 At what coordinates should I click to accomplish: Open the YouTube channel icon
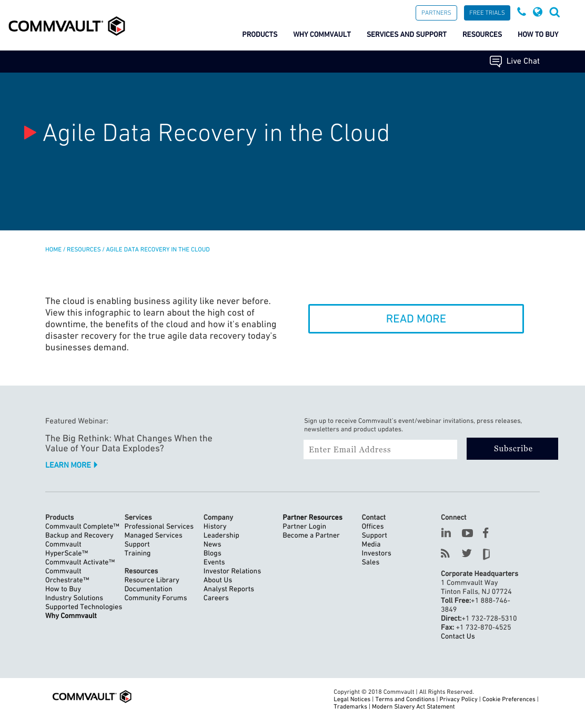click(x=467, y=533)
